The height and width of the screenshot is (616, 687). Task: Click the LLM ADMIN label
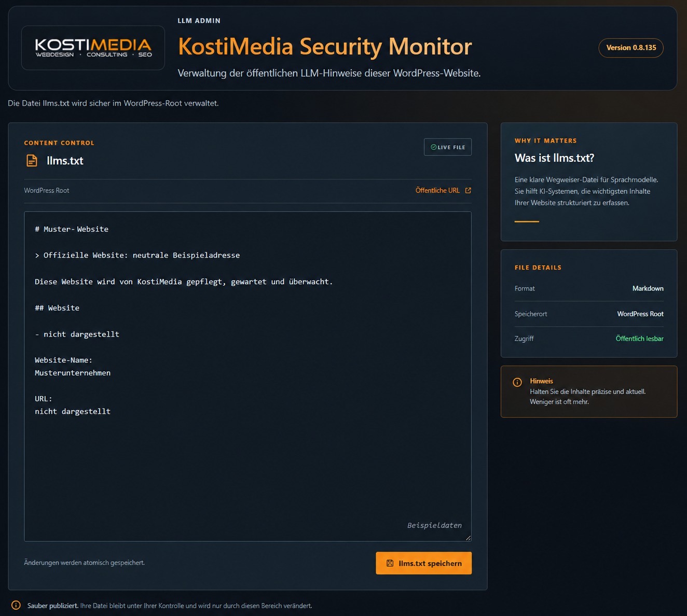tap(199, 21)
